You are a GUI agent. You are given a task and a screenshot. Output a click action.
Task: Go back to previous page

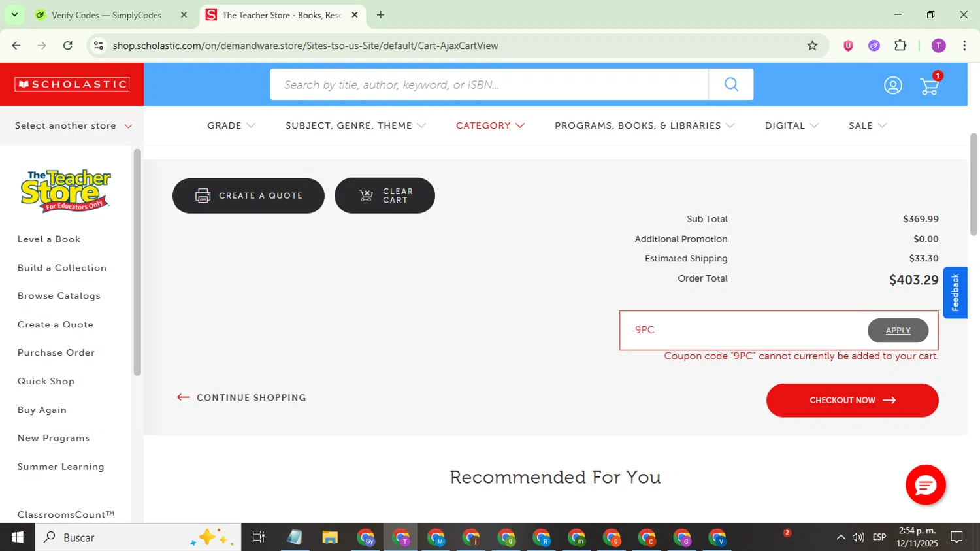coord(16,46)
